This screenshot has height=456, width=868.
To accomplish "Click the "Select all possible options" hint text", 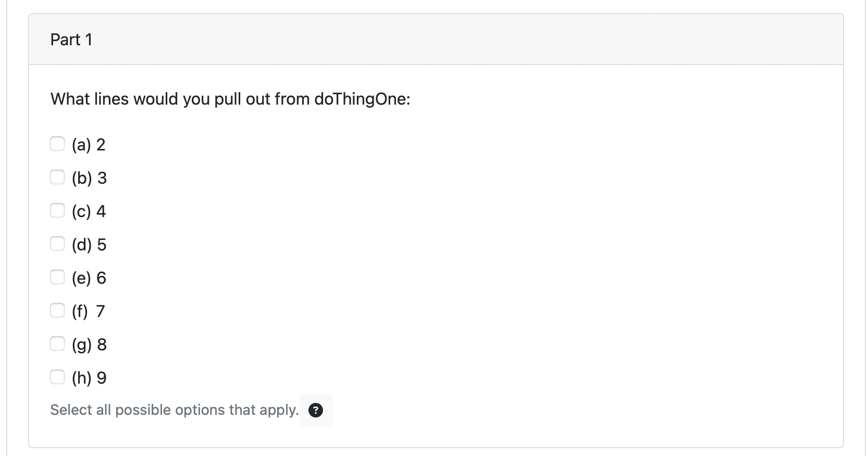I will click(x=175, y=410).
